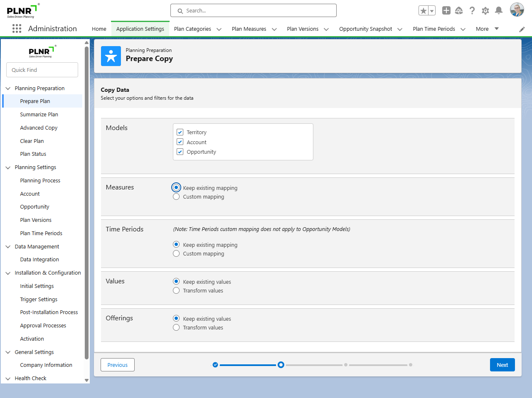532x398 pixels.
Task: Select Transform values under Offerings
Action: [176, 327]
